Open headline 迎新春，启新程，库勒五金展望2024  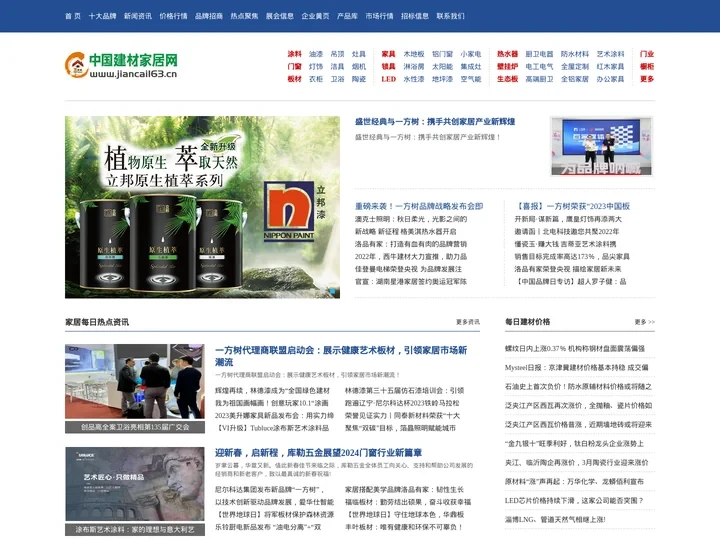[x=318, y=453]
